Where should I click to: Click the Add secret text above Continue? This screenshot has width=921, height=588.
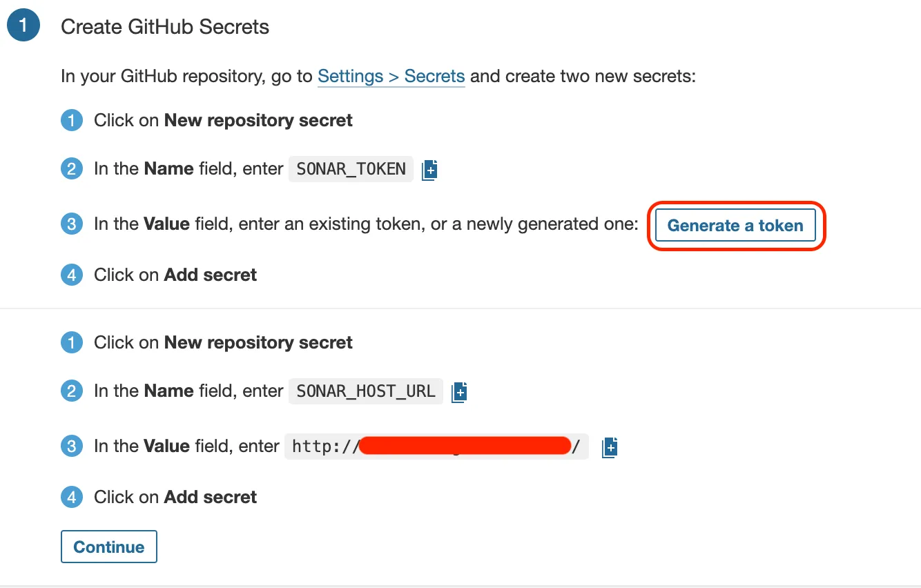(211, 497)
